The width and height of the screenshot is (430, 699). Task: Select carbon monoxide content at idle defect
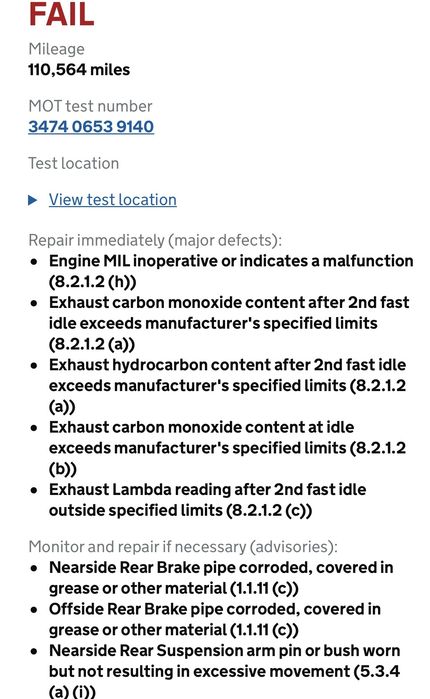[227, 448]
